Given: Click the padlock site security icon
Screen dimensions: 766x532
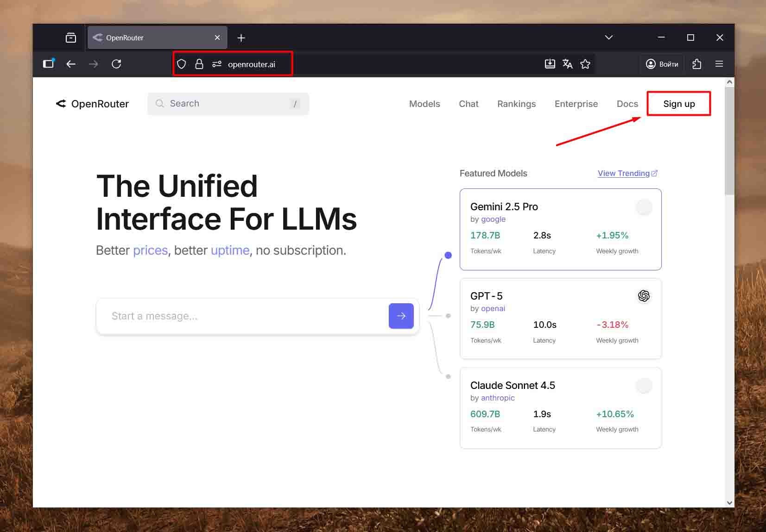Looking at the screenshot, I should tap(199, 64).
